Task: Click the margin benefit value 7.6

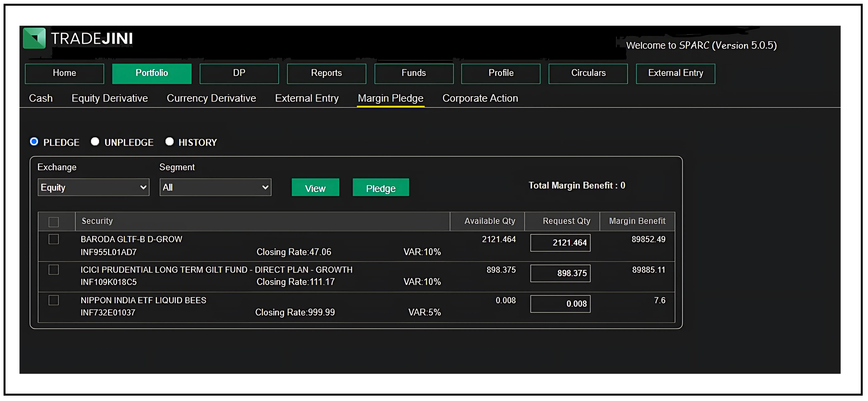Action: [x=660, y=300]
